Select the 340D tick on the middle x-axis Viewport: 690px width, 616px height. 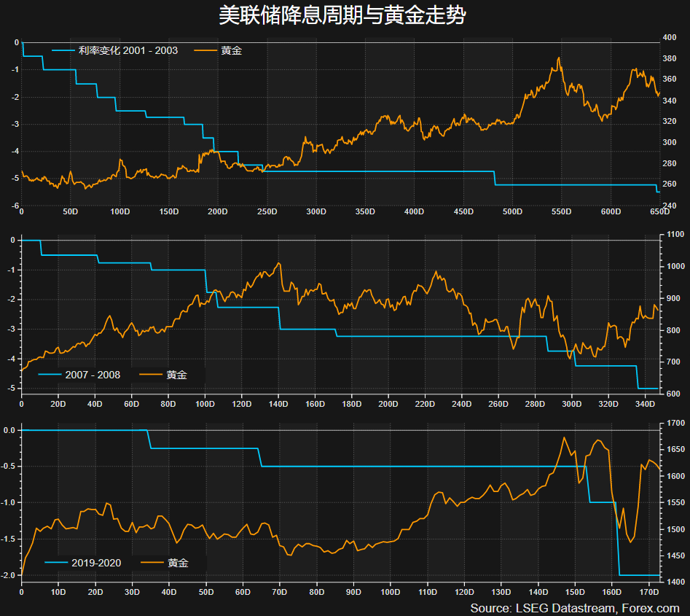point(645,402)
